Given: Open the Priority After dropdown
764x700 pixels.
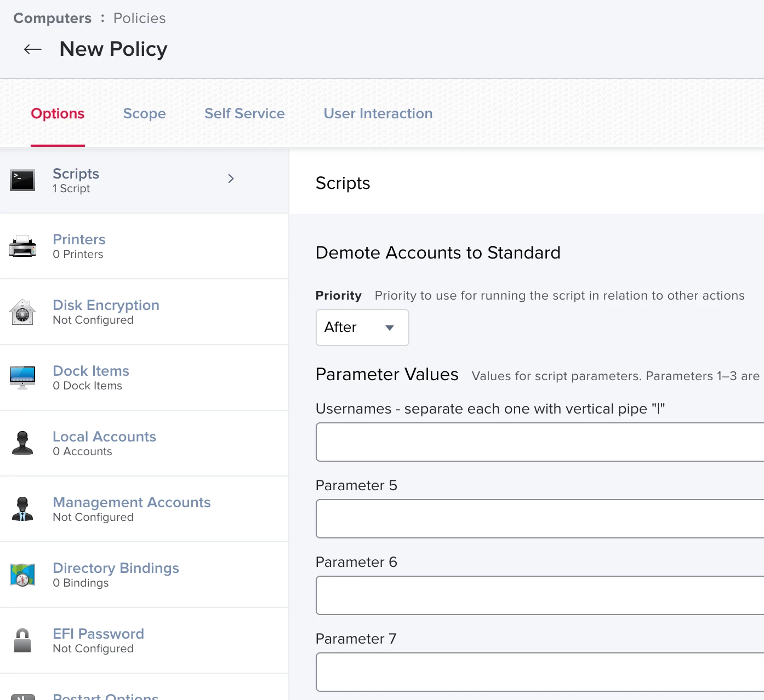Looking at the screenshot, I should [362, 328].
